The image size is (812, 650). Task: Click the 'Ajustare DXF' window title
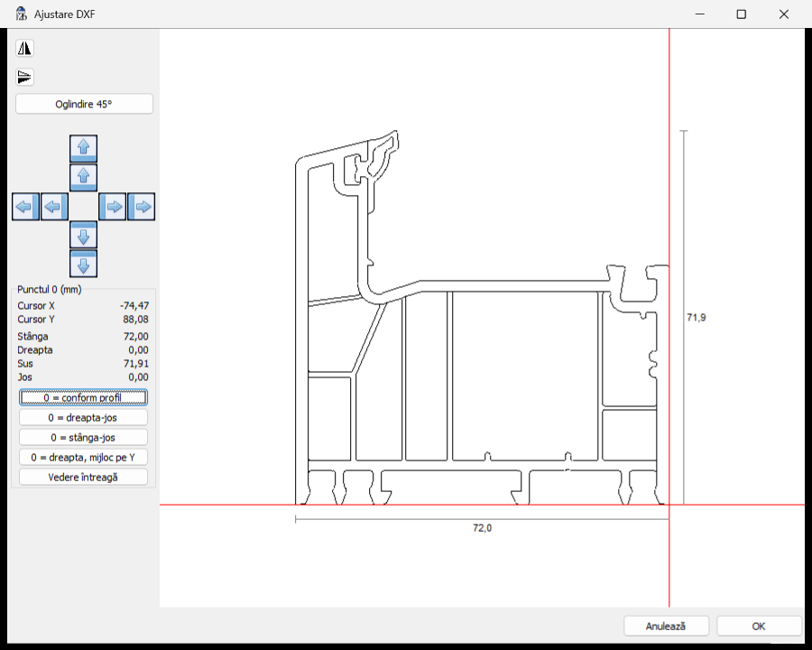tap(65, 14)
